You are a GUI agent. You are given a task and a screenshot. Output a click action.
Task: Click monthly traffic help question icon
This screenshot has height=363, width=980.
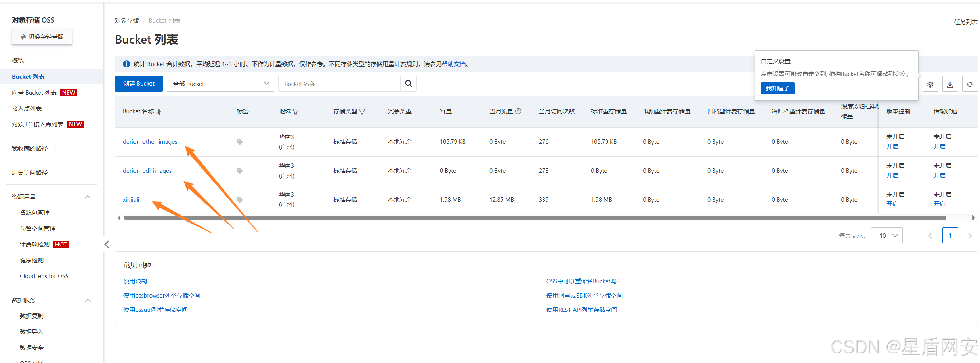(518, 111)
